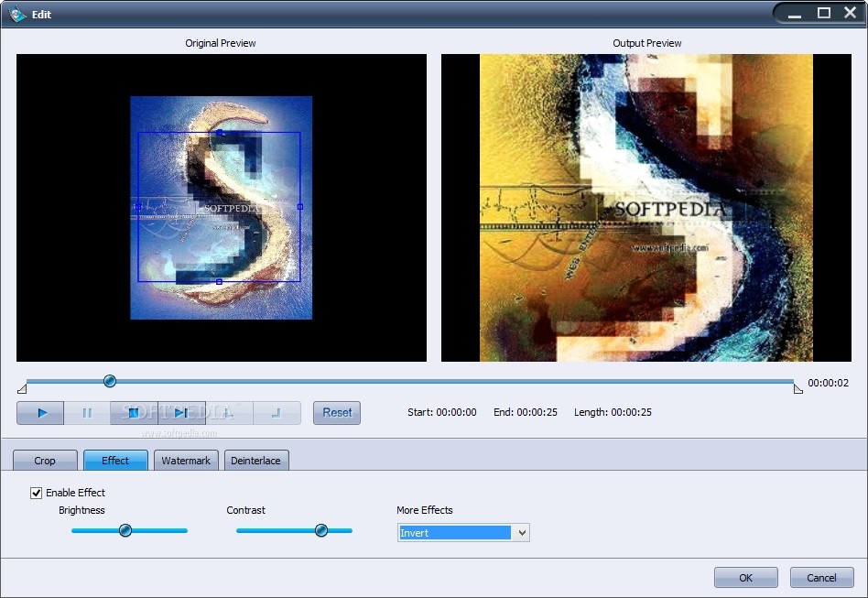Click the Output Preview heading
This screenshot has width=868, height=598.
coord(646,43)
